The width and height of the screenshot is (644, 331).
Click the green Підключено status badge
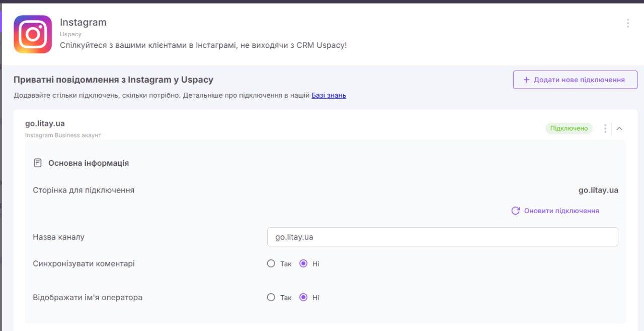[569, 128]
